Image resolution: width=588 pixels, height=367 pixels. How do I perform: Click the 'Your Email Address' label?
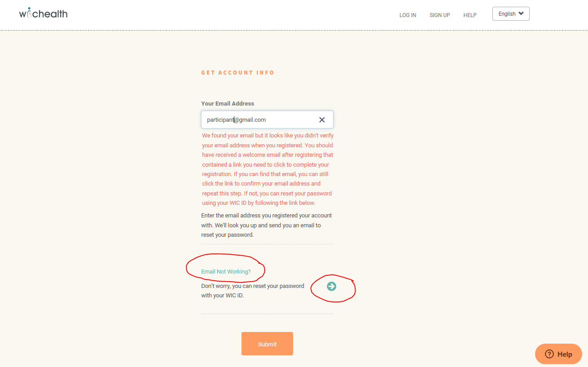(x=228, y=103)
